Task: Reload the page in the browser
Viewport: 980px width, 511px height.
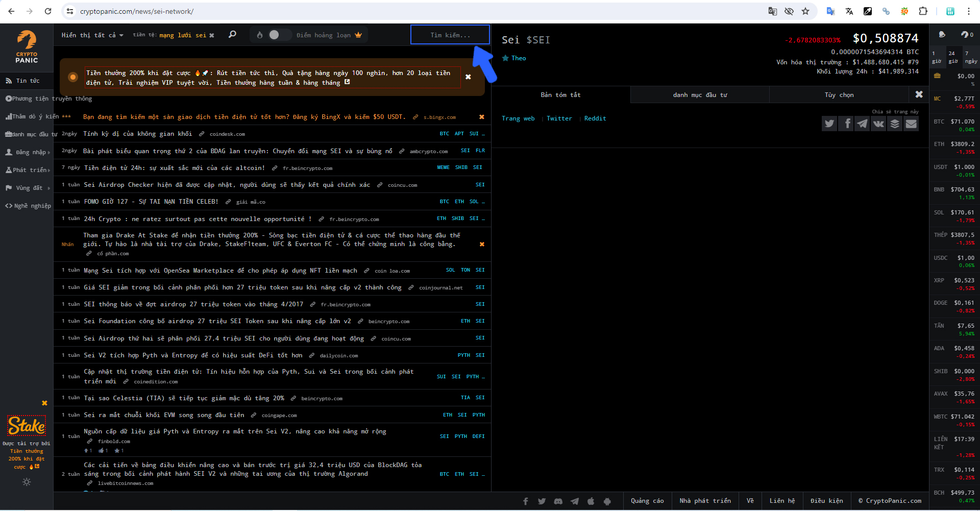Action: [x=48, y=11]
